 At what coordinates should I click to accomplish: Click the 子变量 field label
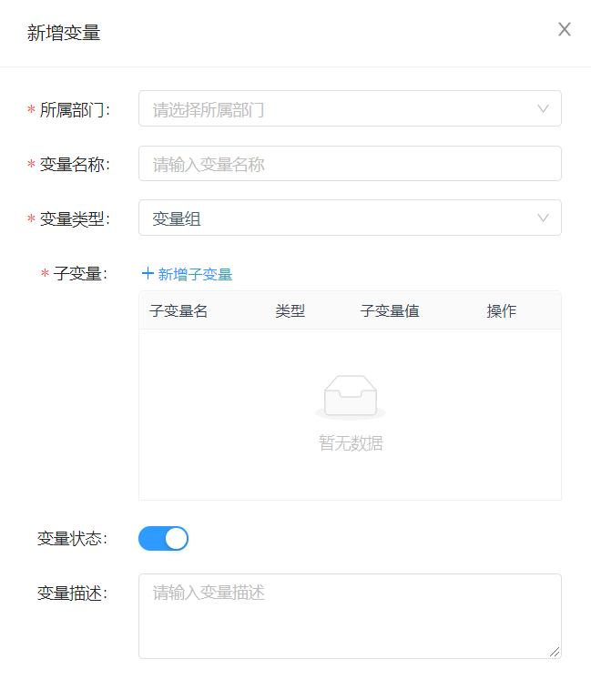[80, 274]
